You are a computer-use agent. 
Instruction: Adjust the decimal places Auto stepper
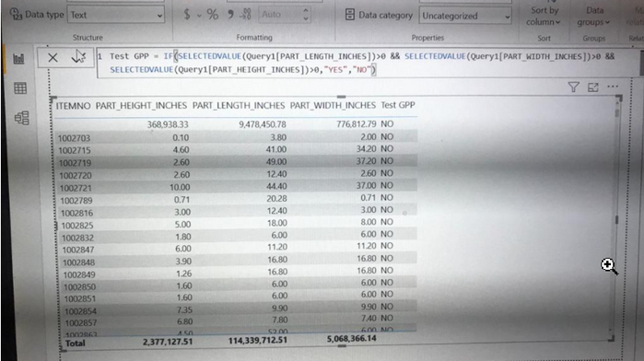(306, 15)
